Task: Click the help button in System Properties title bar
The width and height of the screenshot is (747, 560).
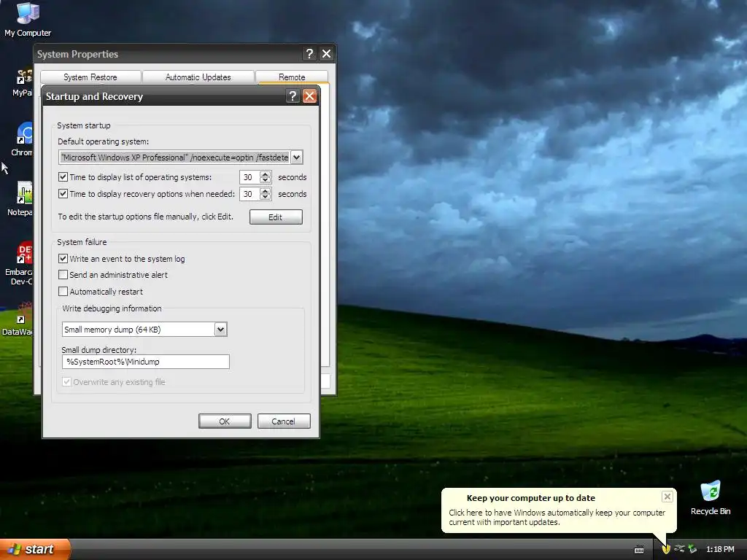Action: (309, 54)
